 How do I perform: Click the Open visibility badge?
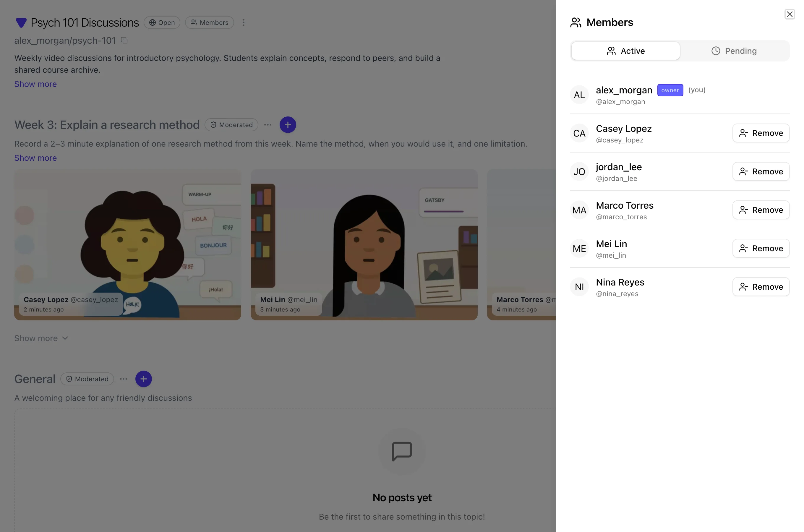pyautogui.click(x=162, y=22)
